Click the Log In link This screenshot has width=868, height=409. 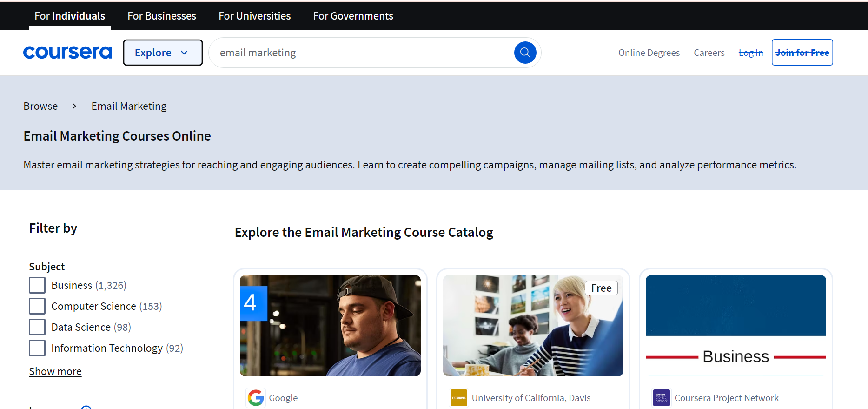[x=751, y=53]
